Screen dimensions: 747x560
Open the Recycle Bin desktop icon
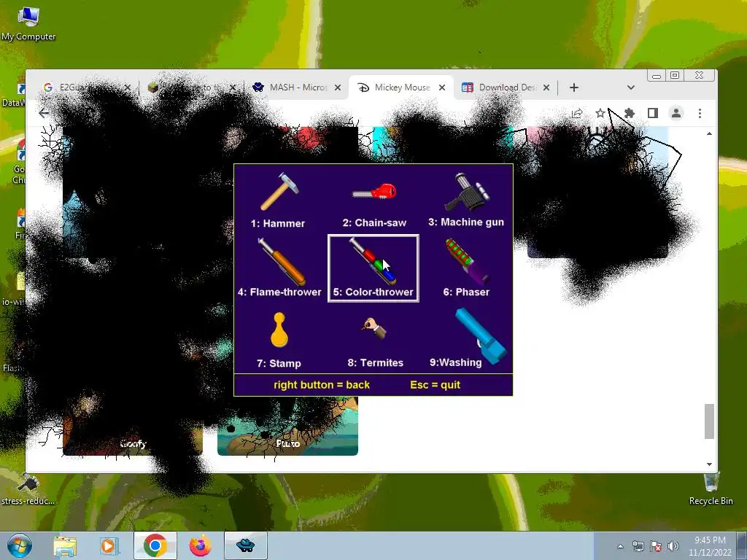pos(711,489)
